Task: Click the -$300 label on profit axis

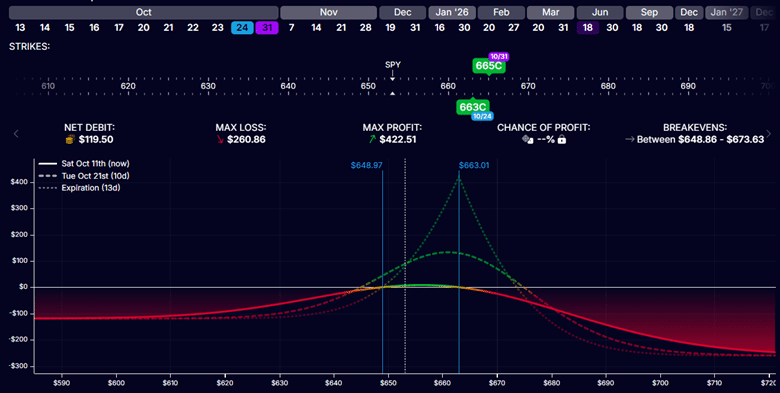Action: click(17, 366)
